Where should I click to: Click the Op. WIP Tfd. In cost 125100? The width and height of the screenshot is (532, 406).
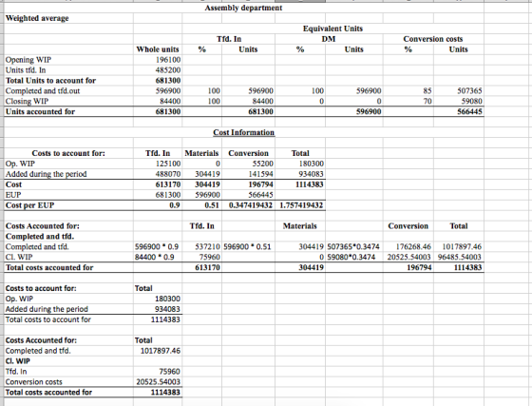point(168,164)
